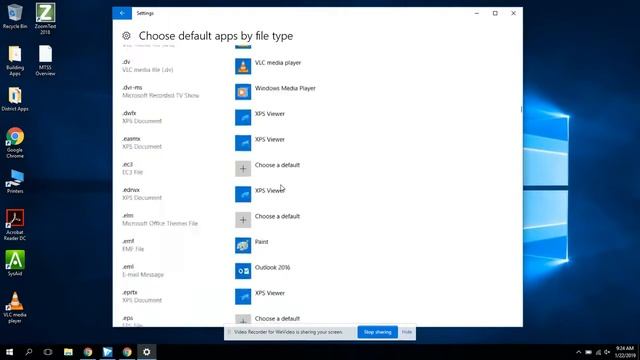Open taskbar search magnifier
This screenshot has width=640, height=360.
click(x=29, y=352)
